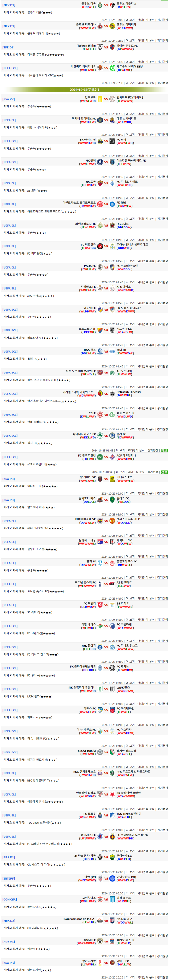
Task: Click the 토트넘 홋스퍼 FC crest
Action: (x=100, y=584)
